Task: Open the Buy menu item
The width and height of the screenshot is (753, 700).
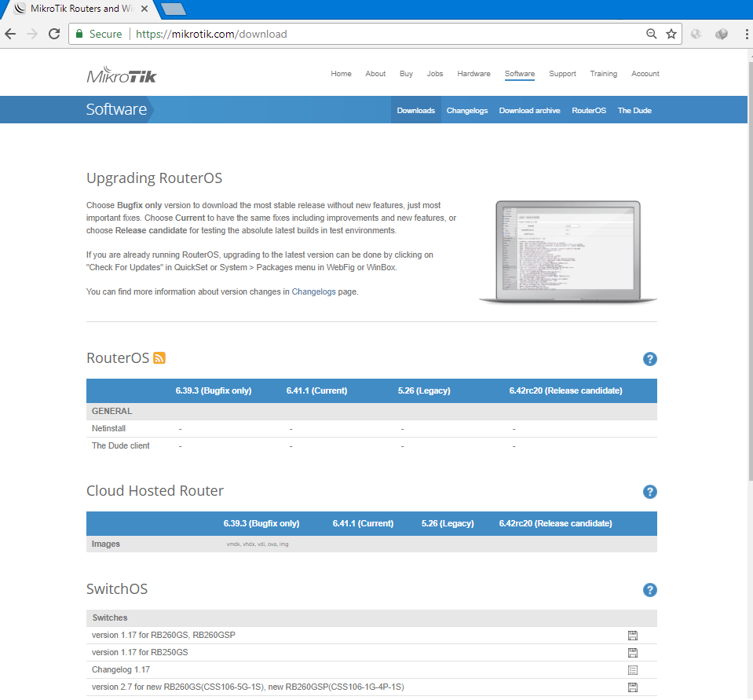Action: [406, 74]
